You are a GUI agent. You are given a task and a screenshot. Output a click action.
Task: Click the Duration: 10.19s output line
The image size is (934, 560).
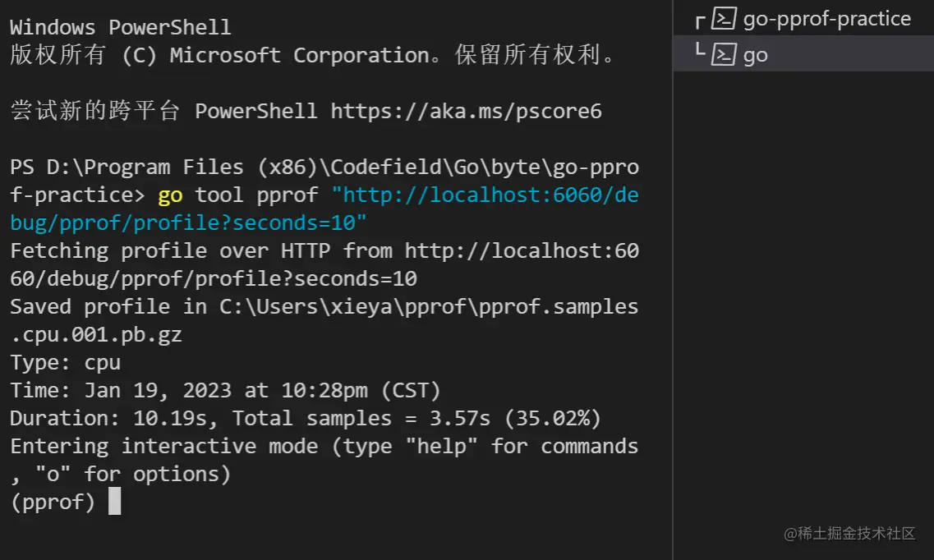305,418
